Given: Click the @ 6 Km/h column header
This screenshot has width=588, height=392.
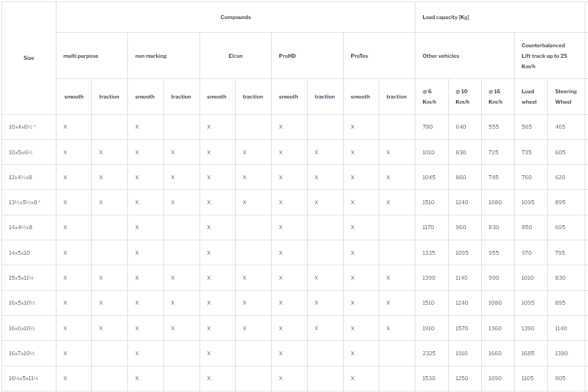Looking at the screenshot, I should (x=428, y=97).
